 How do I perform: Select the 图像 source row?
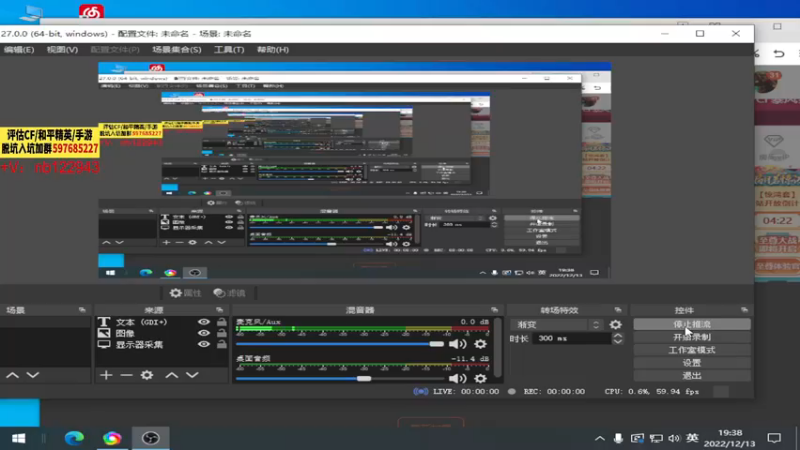pos(162,333)
